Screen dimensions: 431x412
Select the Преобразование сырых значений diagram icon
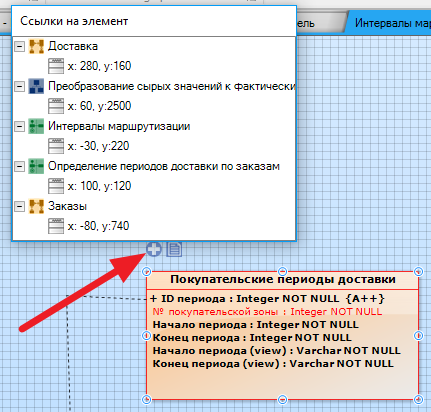pyautogui.click(x=36, y=86)
